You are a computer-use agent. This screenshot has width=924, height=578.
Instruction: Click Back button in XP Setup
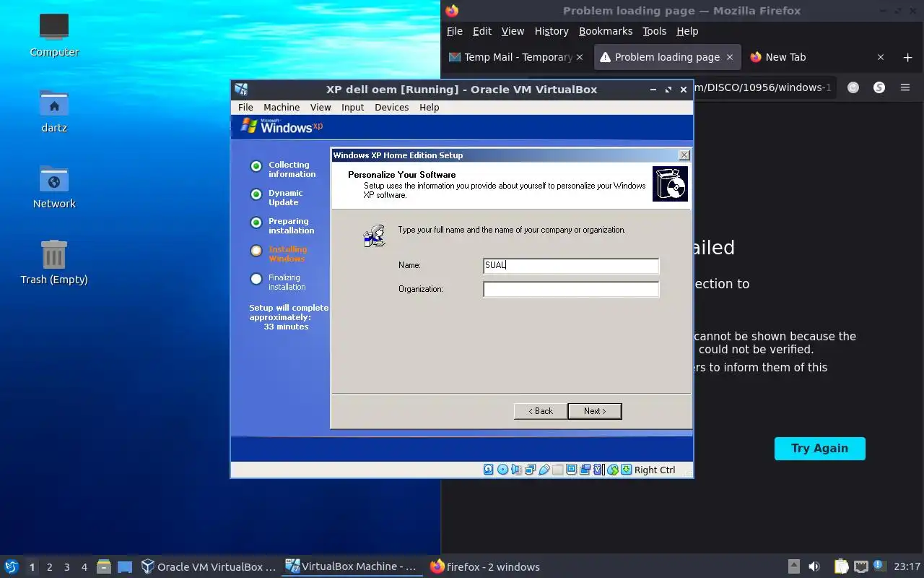[541, 411]
